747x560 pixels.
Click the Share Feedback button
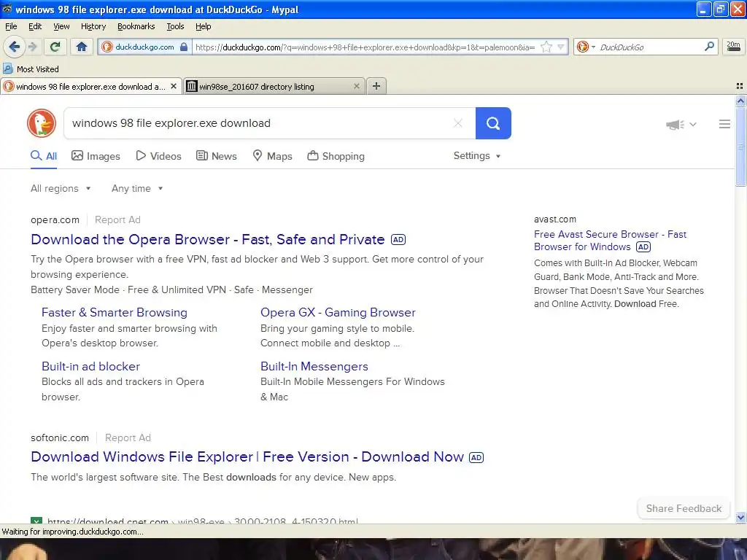point(684,508)
